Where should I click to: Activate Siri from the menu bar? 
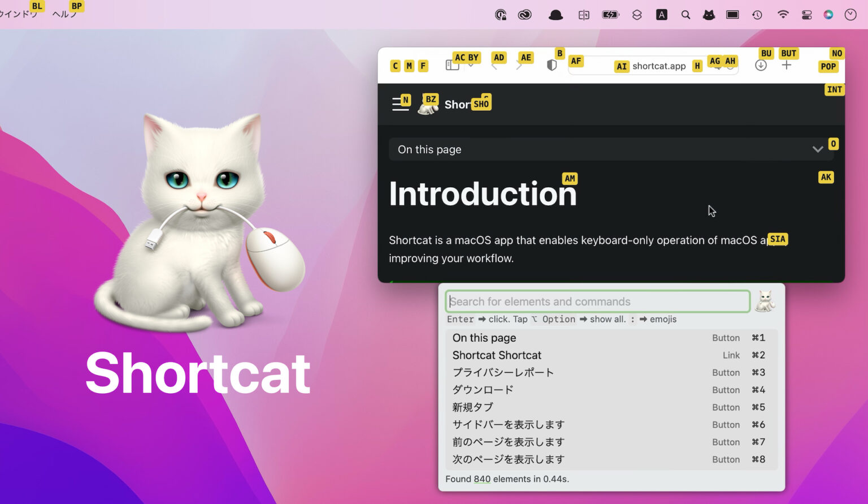click(828, 15)
